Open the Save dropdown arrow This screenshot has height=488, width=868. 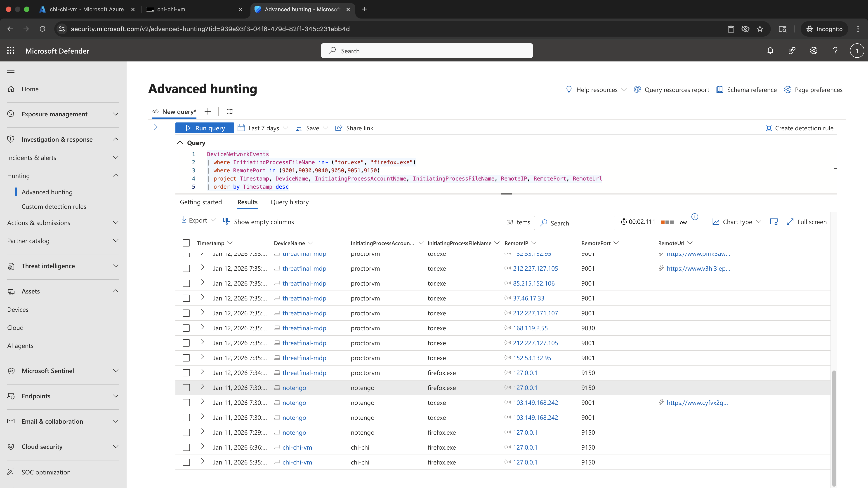pyautogui.click(x=325, y=128)
